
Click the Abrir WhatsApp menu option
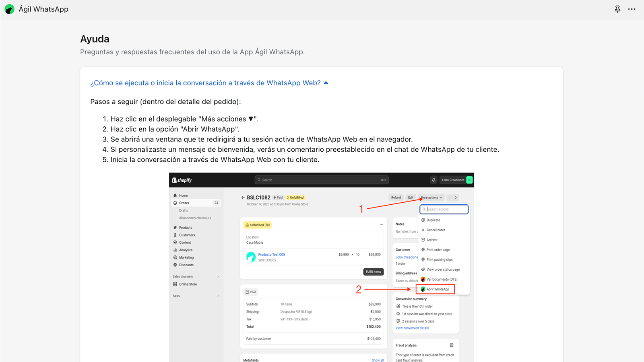(x=438, y=289)
